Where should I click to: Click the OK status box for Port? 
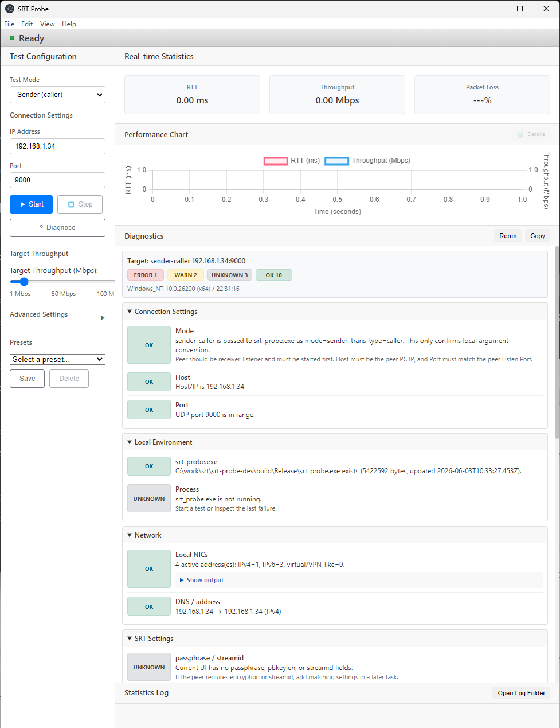(x=149, y=410)
